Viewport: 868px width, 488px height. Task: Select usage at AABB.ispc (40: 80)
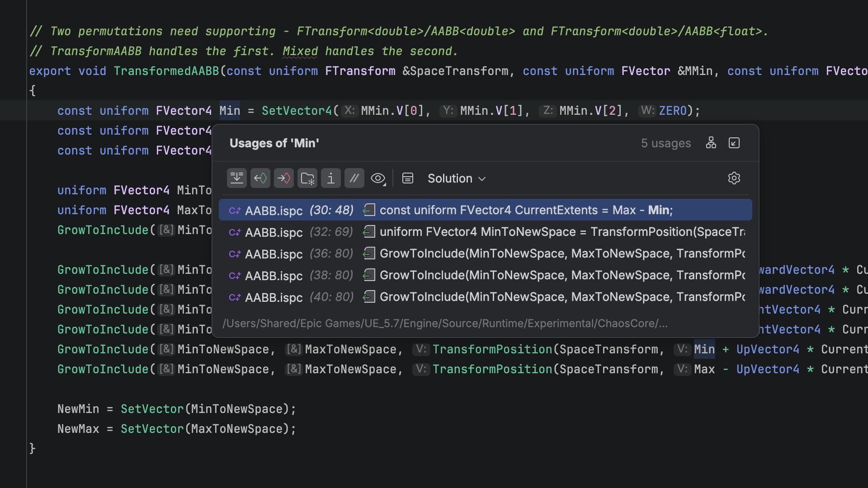485,297
